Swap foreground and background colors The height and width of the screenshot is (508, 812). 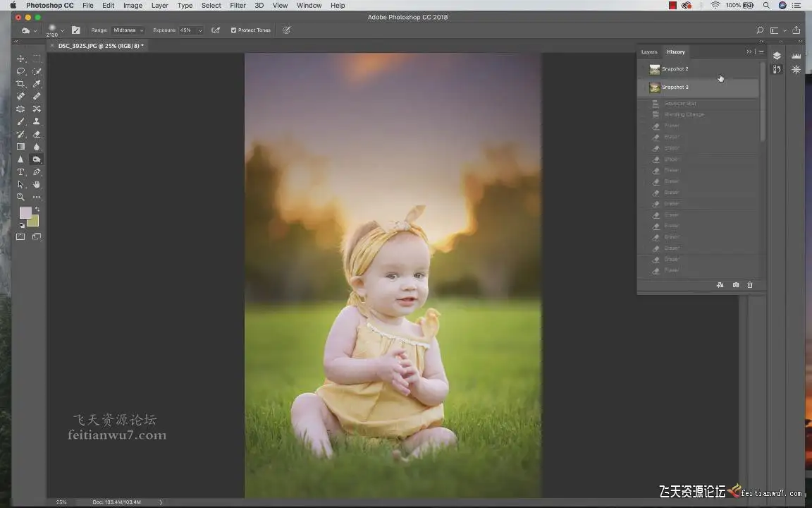(37, 209)
